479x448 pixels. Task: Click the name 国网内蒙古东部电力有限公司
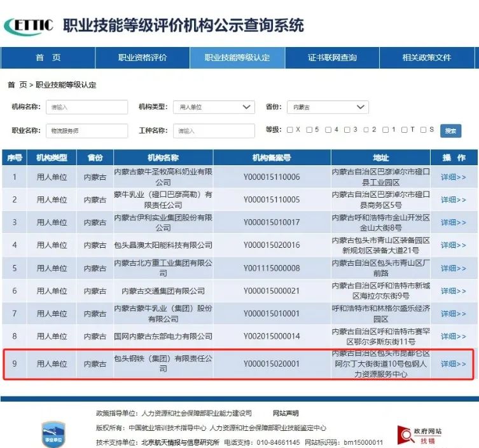click(x=163, y=336)
